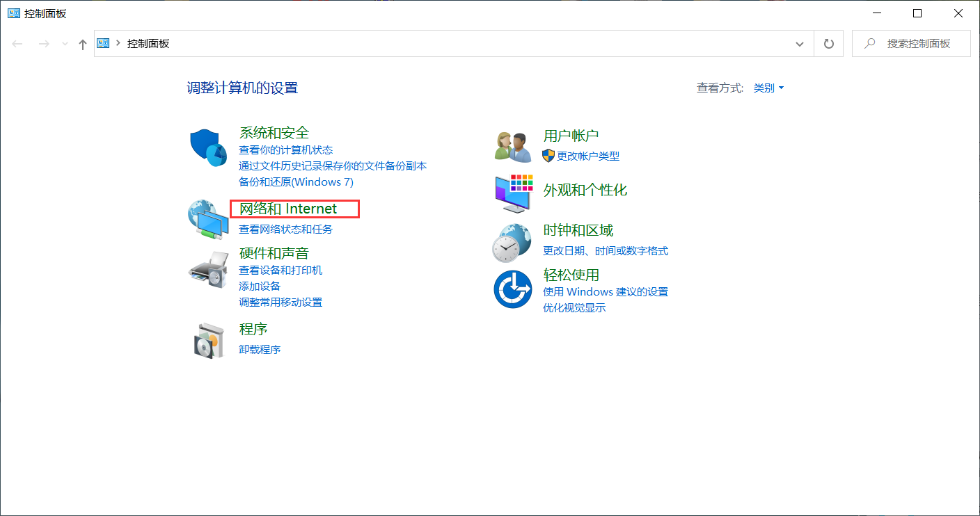Click the Programs CD icon
Screen dimensions: 980x516
207,339
